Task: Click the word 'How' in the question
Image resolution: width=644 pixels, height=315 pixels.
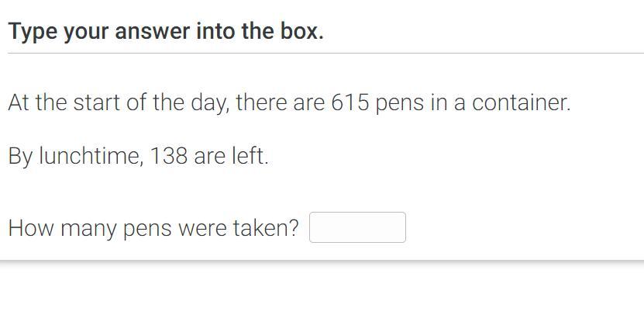Action: [x=31, y=228]
